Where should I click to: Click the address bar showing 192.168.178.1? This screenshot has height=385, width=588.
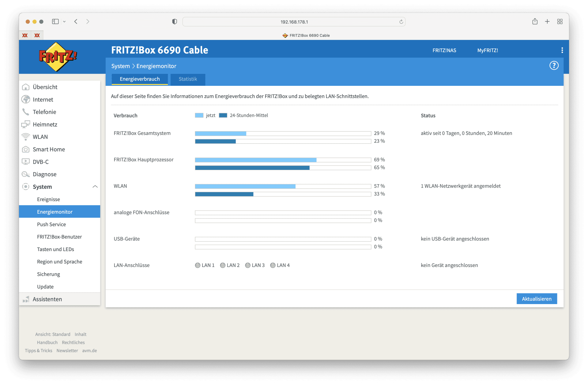coord(294,22)
